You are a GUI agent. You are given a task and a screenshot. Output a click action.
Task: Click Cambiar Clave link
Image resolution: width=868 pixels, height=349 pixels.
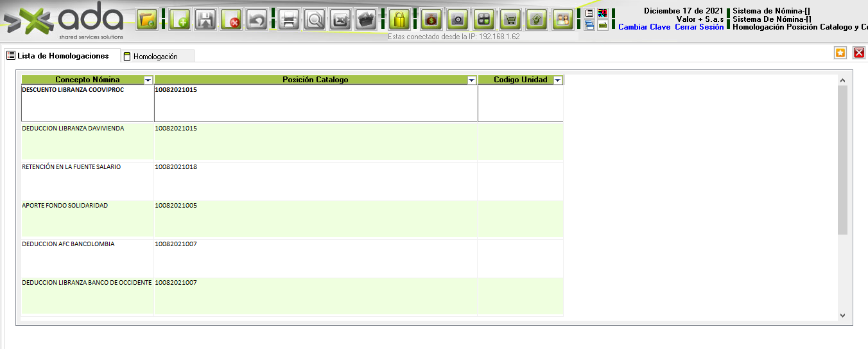tap(644, 27)
